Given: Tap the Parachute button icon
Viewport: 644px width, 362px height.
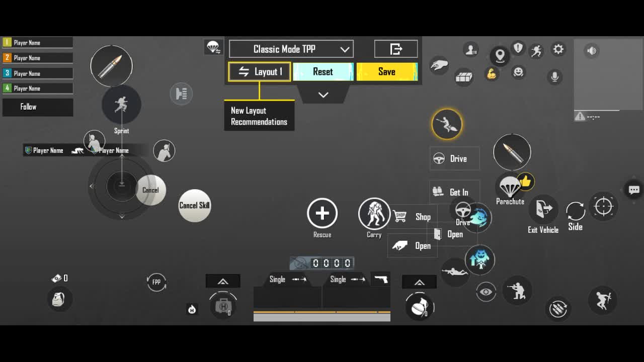Looking at the screenshot, I should 510,188.
